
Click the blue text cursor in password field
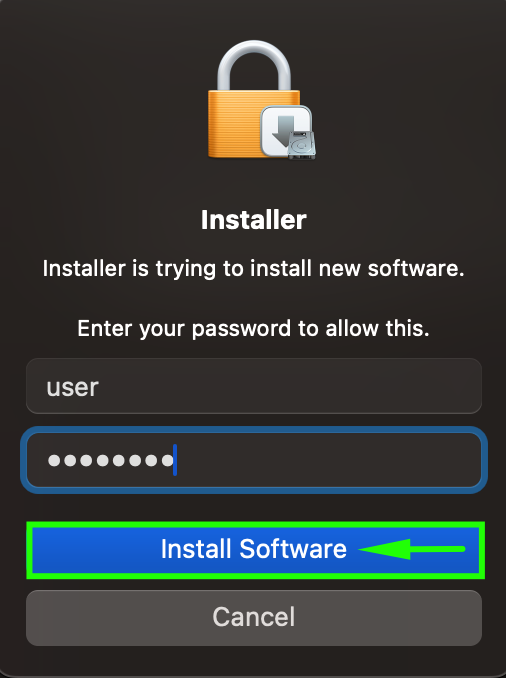pos(175,460)
